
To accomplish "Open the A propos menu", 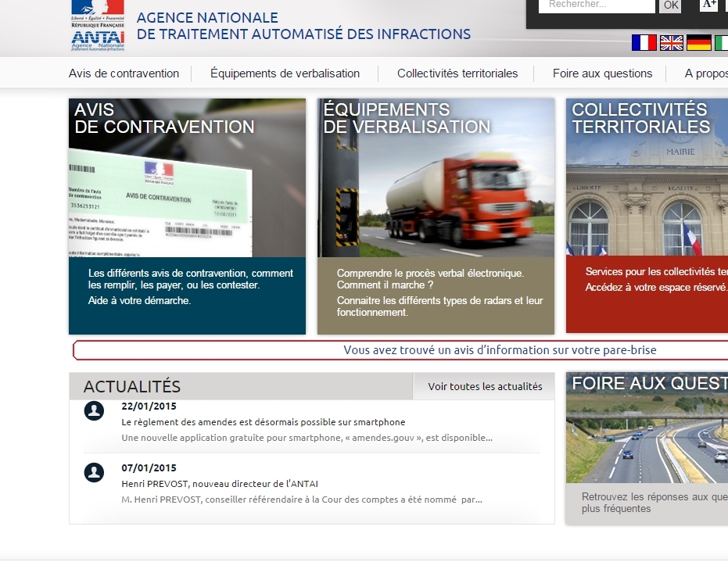I will (705, 73).
